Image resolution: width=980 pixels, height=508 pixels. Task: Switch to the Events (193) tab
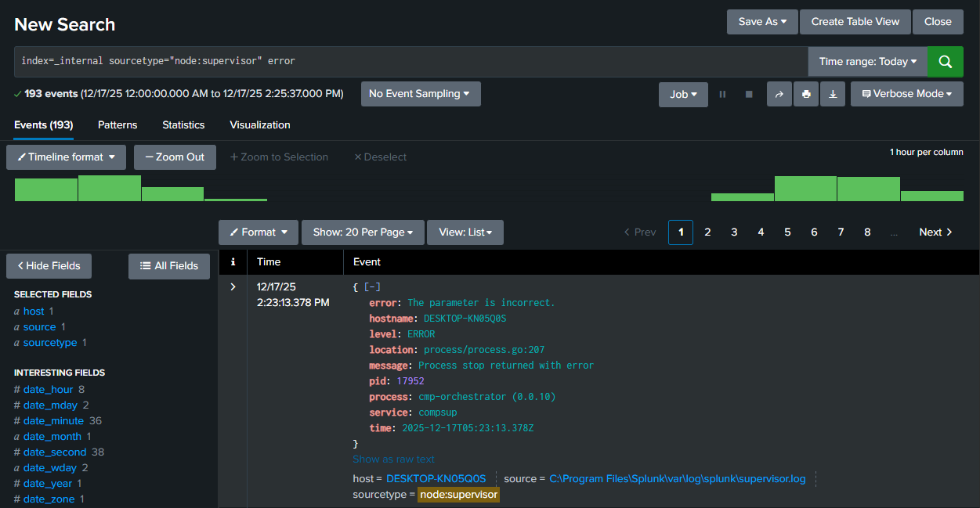[44, 125]
